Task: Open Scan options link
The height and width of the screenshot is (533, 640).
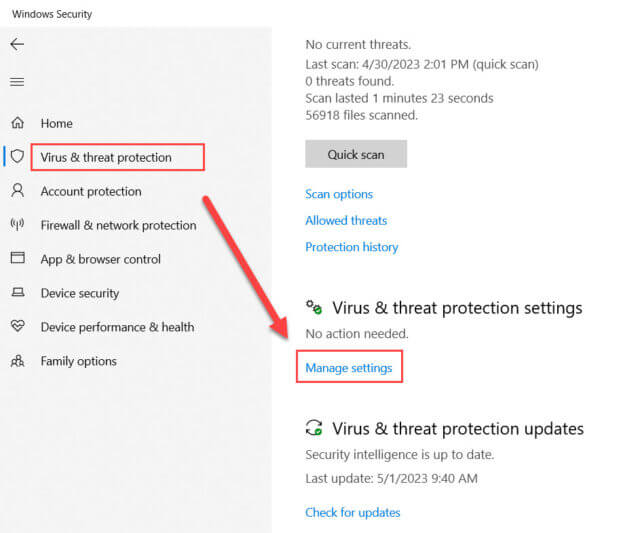Action: pyautogui.click(x=339, y=194)
